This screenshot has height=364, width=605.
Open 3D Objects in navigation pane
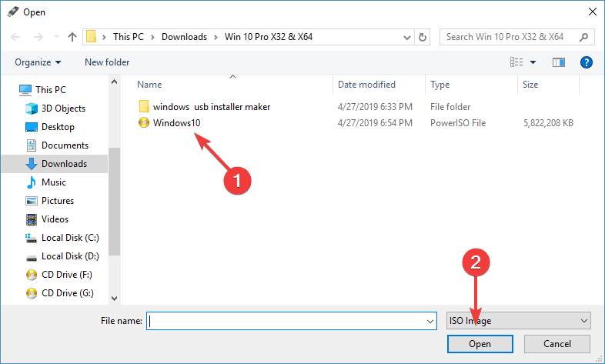pos(63,109)
